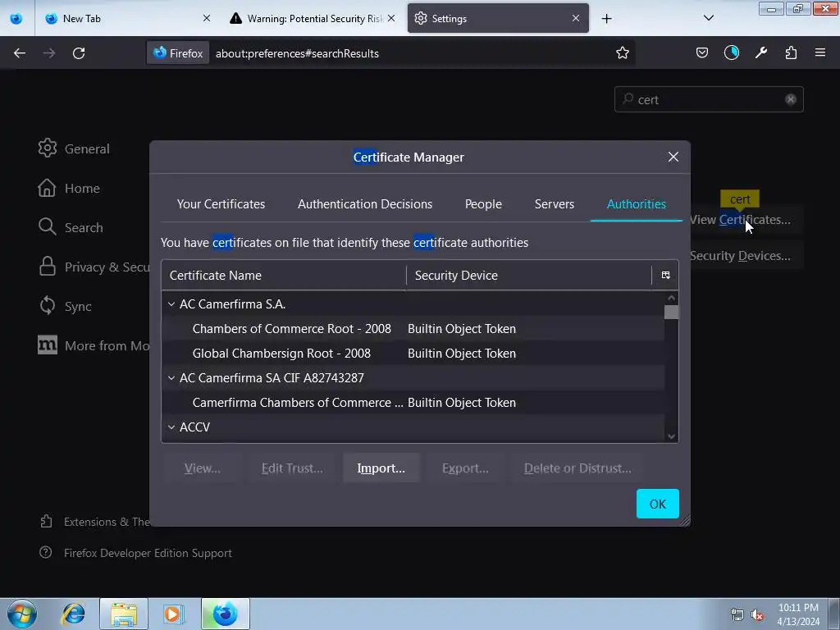Click the Delete or Distrust... button

577,468
